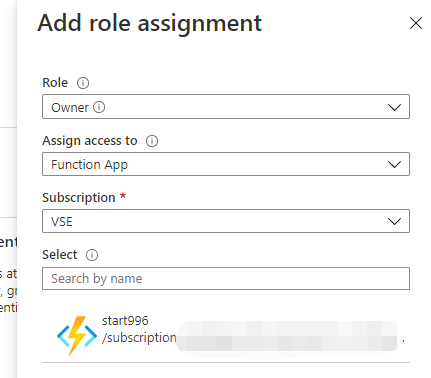Click the /subscription path text under start996
The width and height of the screenshot is (431, 378).
tap(139, 338)
